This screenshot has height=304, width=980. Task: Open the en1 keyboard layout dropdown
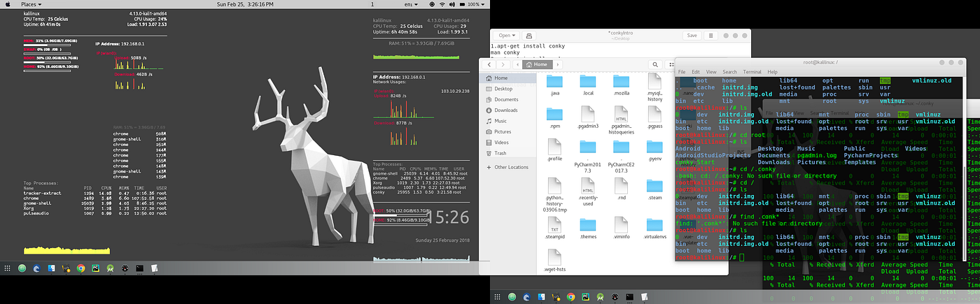[411, 4]
